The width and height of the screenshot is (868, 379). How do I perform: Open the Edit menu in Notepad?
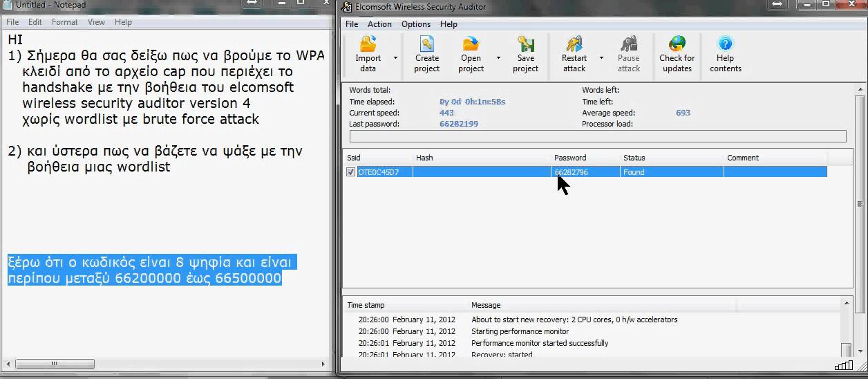[x=35, y=22]
